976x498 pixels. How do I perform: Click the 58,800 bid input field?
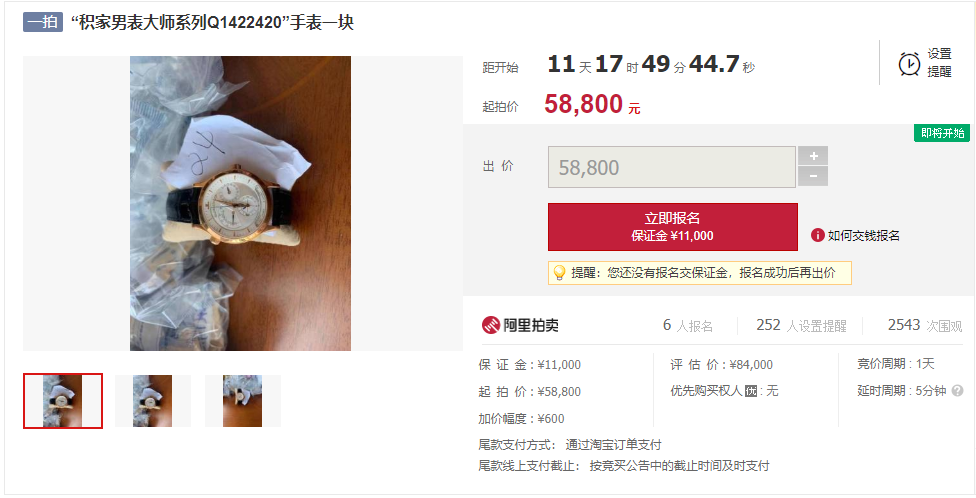(672, 167)
